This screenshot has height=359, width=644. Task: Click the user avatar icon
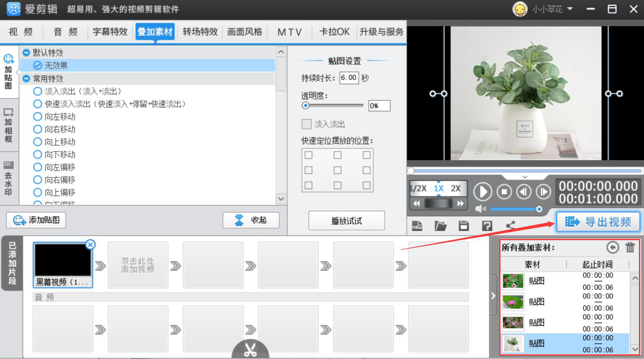pos(520,9)
